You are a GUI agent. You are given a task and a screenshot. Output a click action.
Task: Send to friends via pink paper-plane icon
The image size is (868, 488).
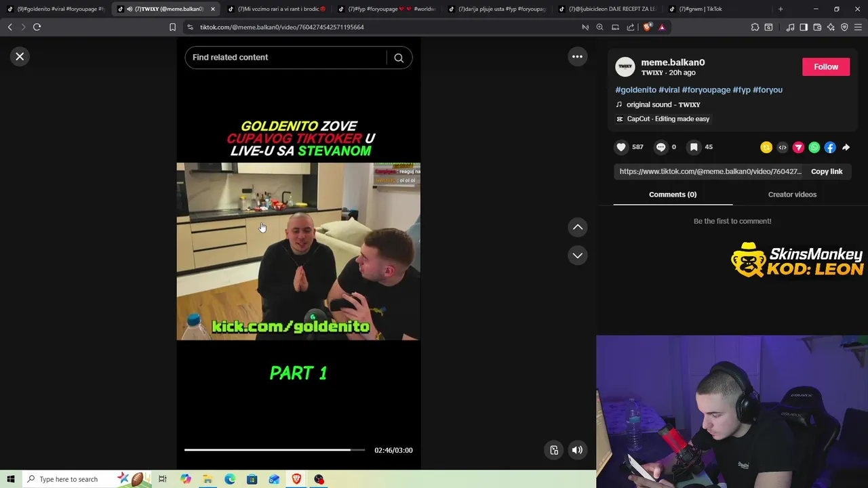(798, 147)
